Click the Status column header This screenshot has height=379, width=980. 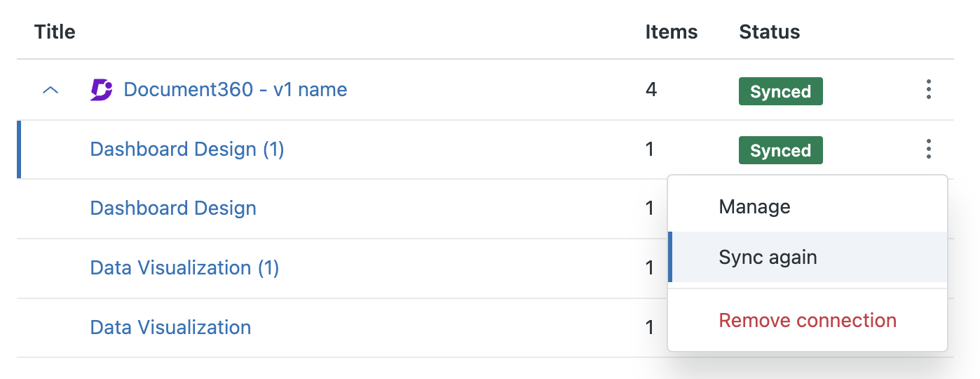tap(769, 32)
